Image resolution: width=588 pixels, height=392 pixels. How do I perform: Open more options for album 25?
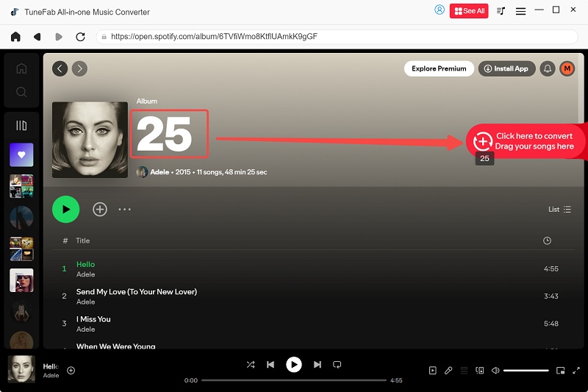tap(124, 210)
